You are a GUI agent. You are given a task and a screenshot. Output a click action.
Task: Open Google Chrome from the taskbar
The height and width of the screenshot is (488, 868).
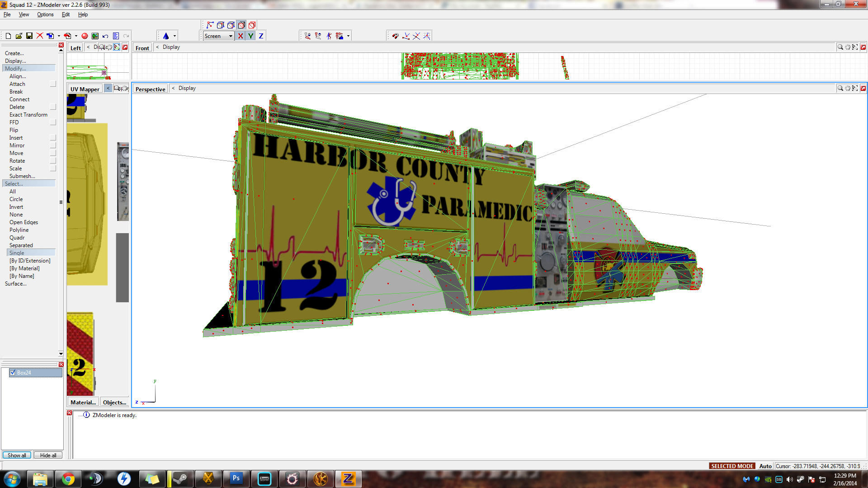click(x=68, y=479)
